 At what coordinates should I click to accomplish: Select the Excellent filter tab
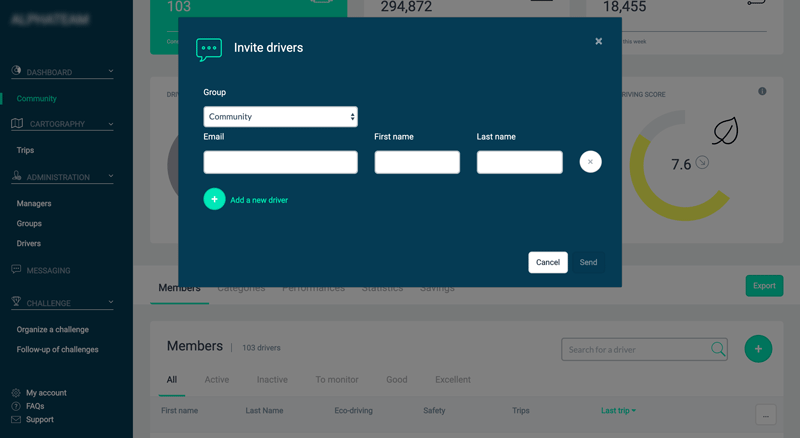452,380
